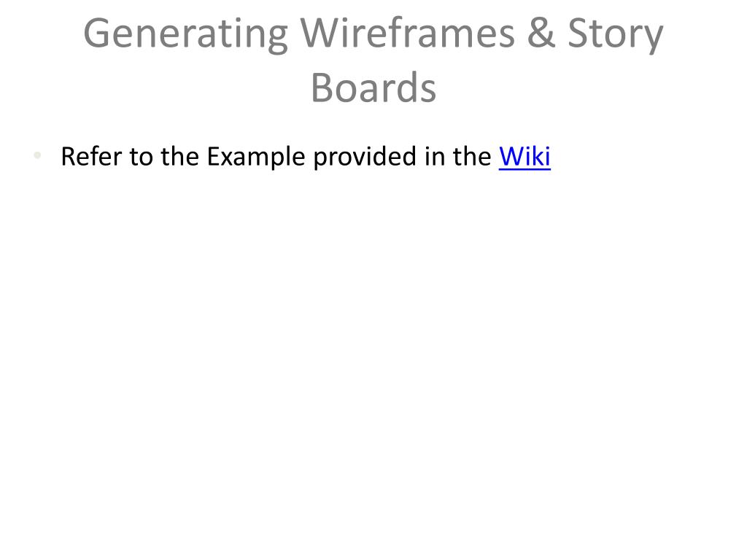Click the capital 'R' starting 'Refer'
Image resolution: width=747 pixels, height=560 pixels.
tap(69, 157)
